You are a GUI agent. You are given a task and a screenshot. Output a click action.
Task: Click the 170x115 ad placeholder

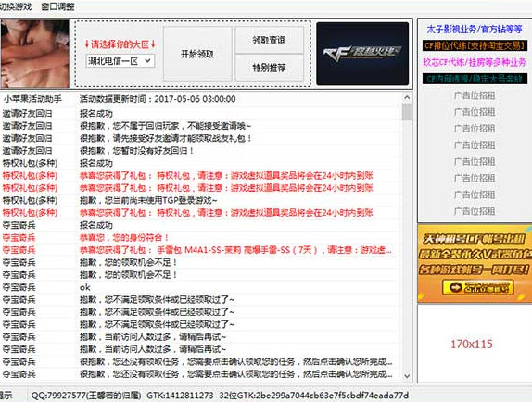click(475, 344)
